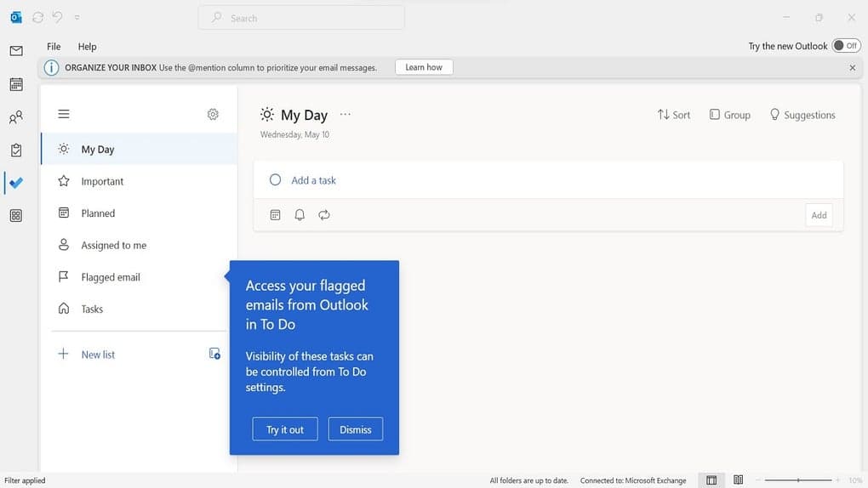Expand the Quick Access Toolbar dropdown
The image size is (868, 488).
click(x=77, y=18)
